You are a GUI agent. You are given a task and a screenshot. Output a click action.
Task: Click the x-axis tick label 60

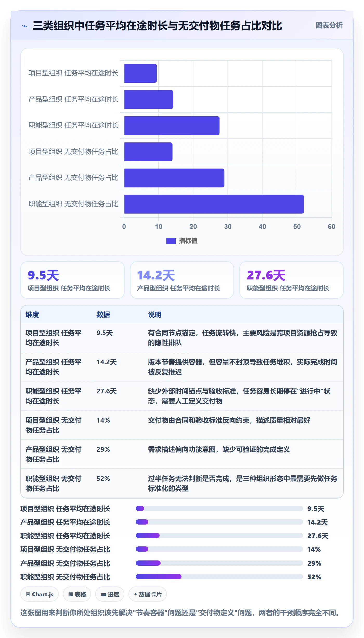[x=331, y=227]
